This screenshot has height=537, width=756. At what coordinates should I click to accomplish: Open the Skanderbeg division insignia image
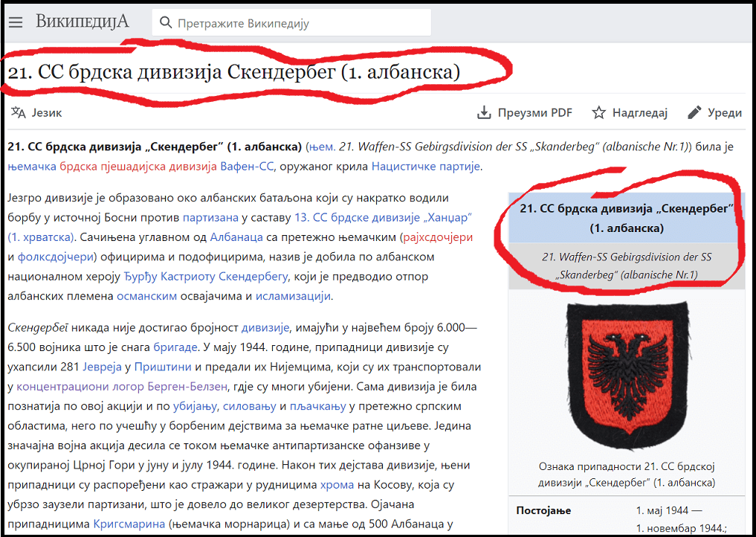pyautogui.click(x=627, y=376)
